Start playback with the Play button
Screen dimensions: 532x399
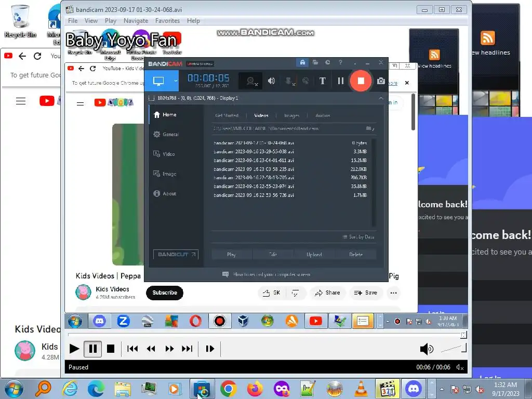[74, 349]
